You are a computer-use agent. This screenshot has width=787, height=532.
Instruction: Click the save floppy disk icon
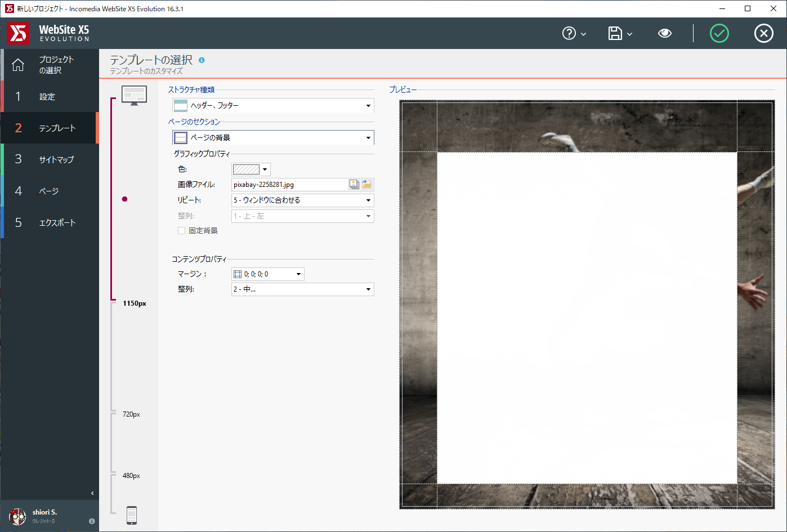[x=615, y=34]
